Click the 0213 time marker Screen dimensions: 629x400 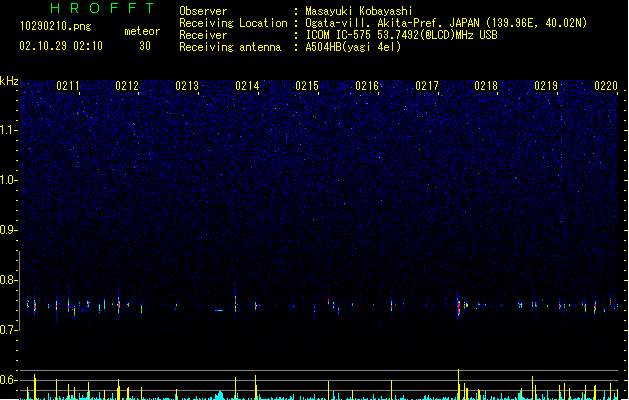pos(187,86)
